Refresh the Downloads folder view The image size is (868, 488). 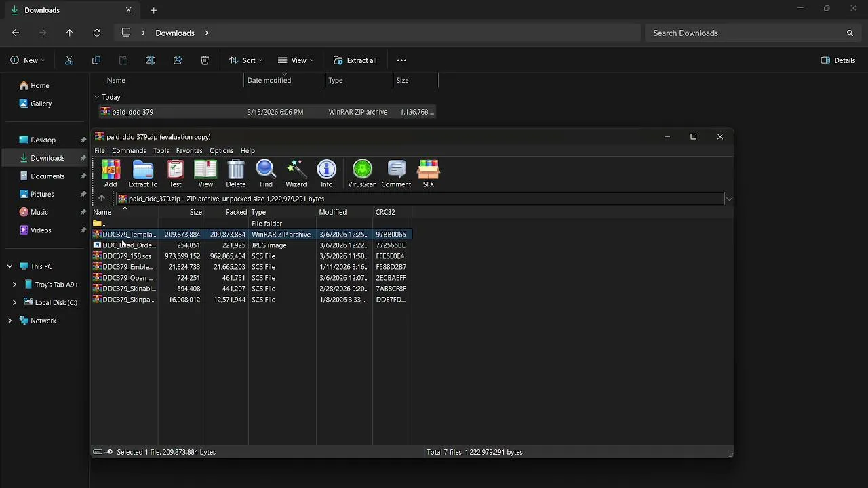point(97,33)
